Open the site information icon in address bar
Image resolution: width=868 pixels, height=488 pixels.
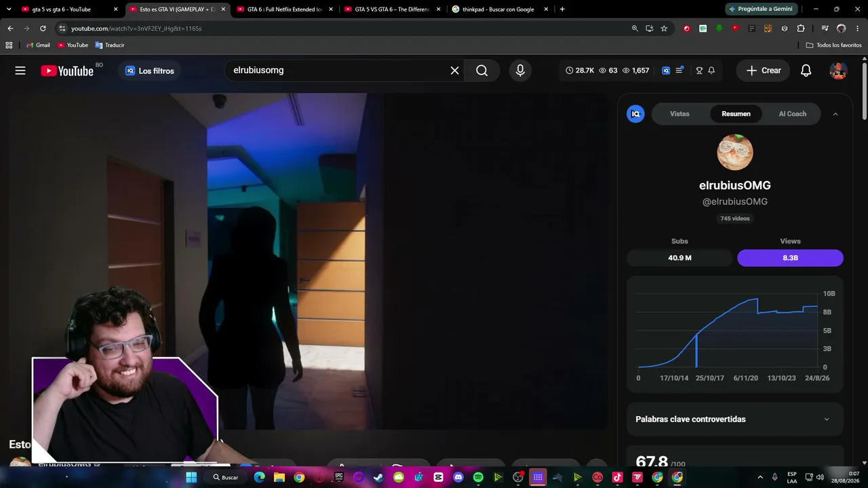pyautogui.click(x=62, y=28)
